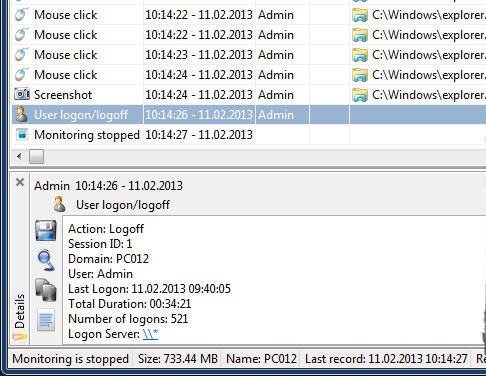Screen dimensions: 486x376
Task: Select the Mouse click row at 10:14:23
Action: click(x=248, y=55)
